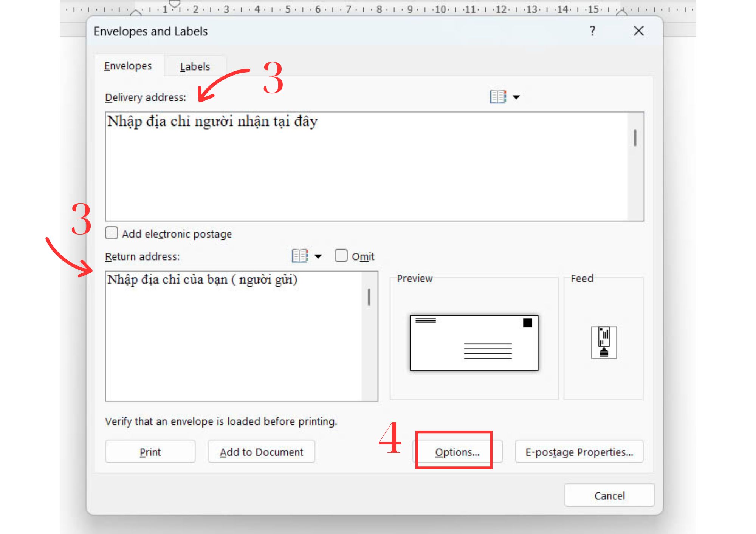Check the Omit return address box
The height and width of the screenshot is (534, 756).
[x=341, y=256]
